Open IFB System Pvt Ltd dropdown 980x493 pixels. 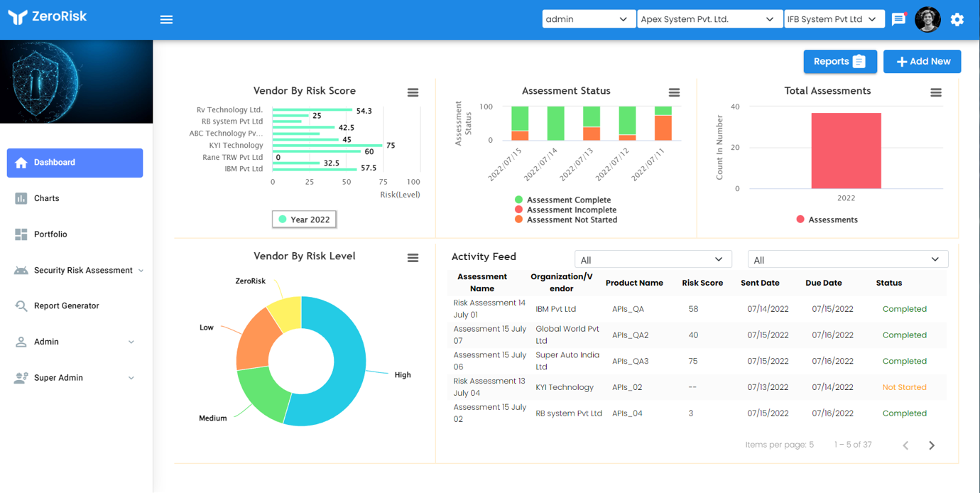pyautogui.click(x=834, y=19)
